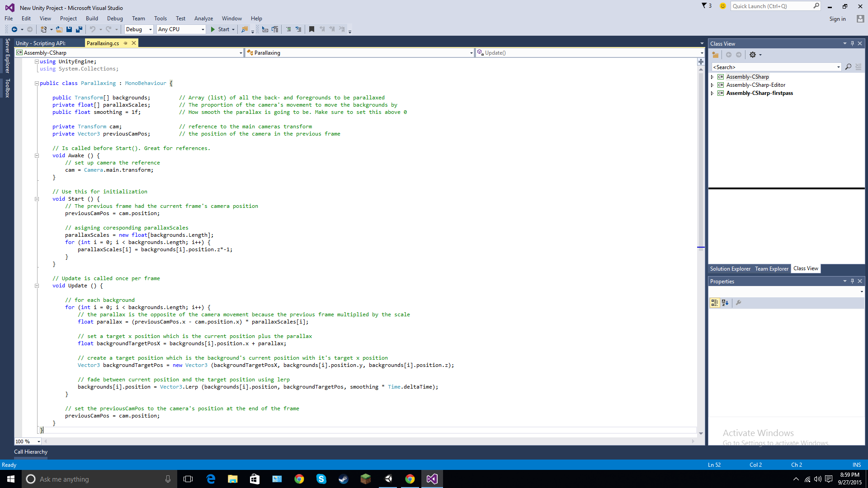
Task: Open the Class View settings gear icon
Action: tap(752, 55)
